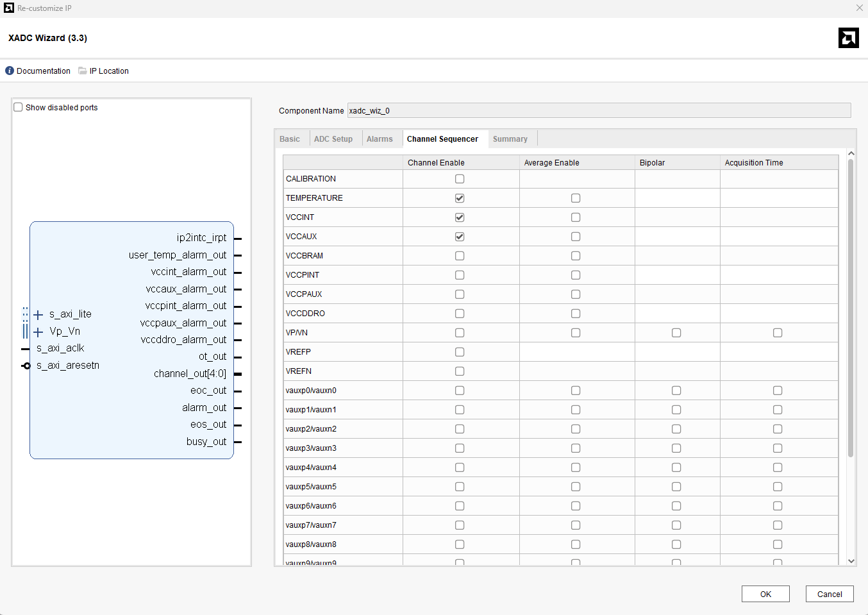Screen dimensions: 868x615
Task: Click the app icon in title bar
Action: pos(9,8)
